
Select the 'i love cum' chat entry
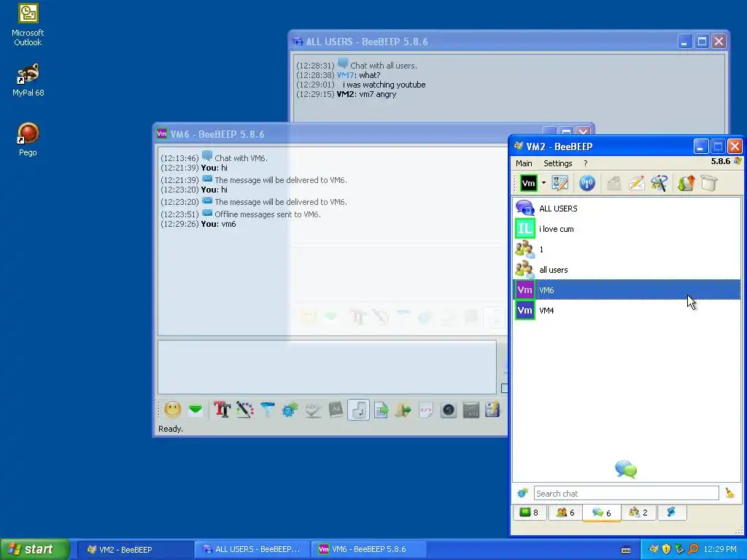627,229
